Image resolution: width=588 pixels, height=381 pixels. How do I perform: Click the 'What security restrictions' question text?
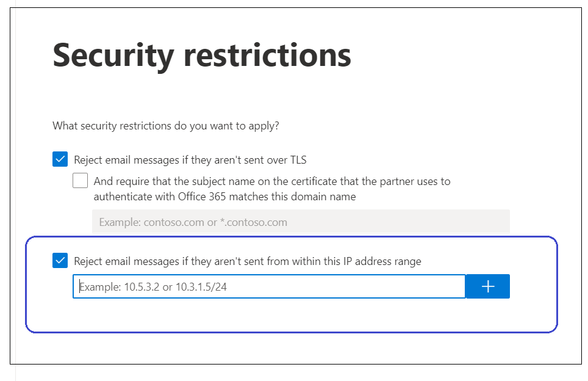point(166,126)
